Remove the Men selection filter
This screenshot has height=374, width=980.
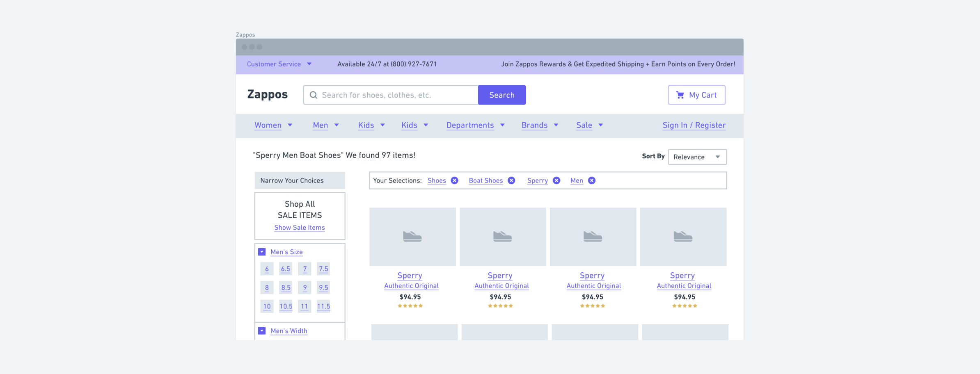(x=592, y=180)
